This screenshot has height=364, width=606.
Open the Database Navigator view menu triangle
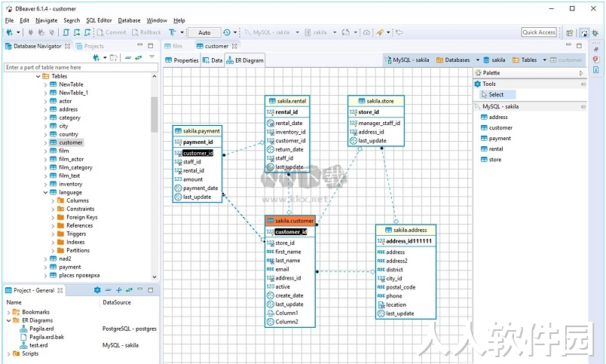click(x=152, y=57)
